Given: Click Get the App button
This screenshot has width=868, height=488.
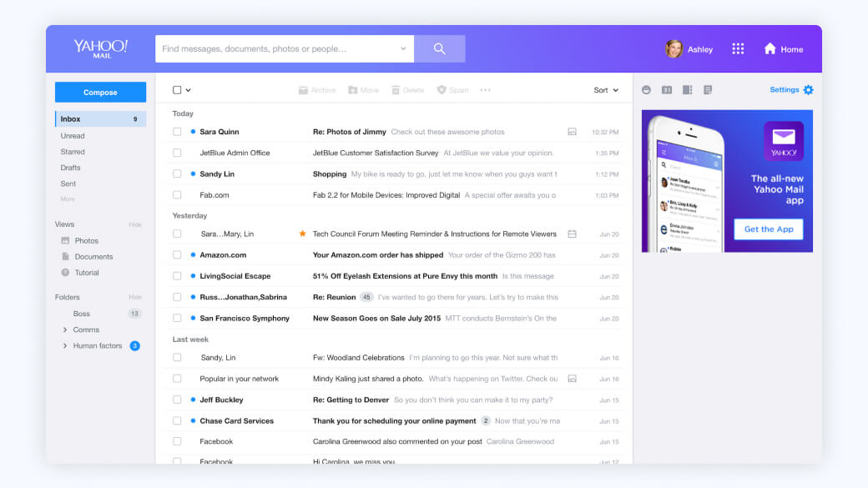Looking at the screenshot, I should pyautogui.click(x=769, y=229).
